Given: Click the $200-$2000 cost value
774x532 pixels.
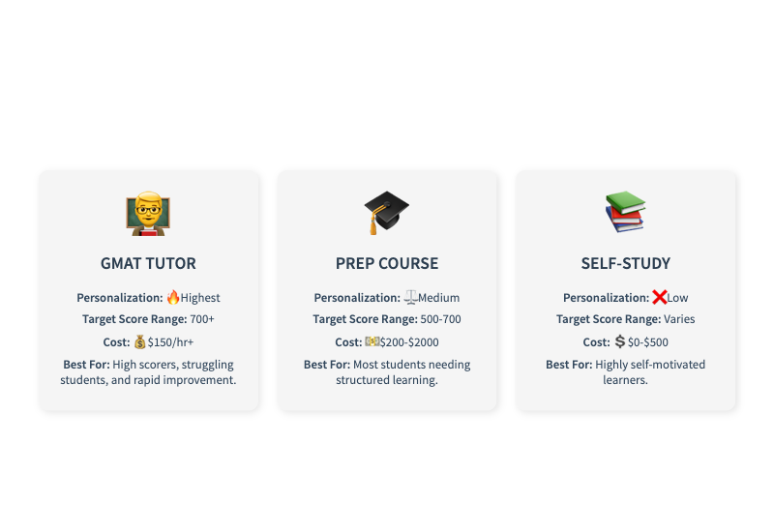Looking at the screenshot, I should pos(409,341).
